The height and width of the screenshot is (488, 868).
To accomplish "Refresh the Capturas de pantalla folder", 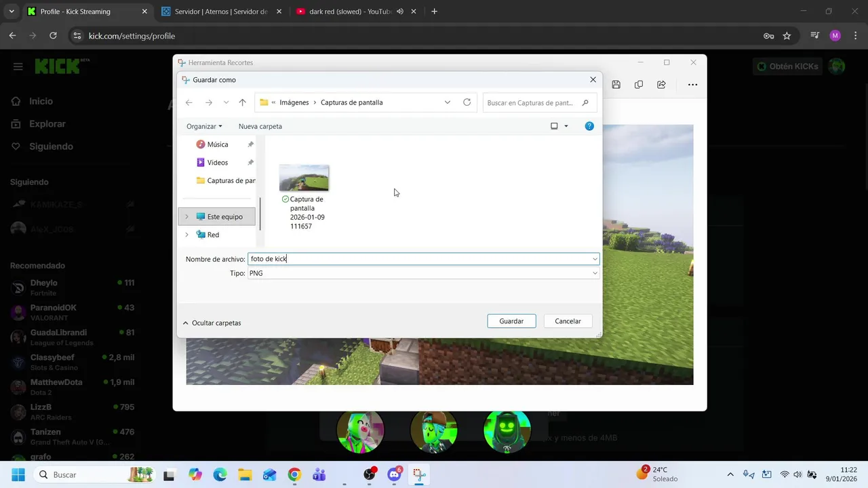I will [467, 102].
